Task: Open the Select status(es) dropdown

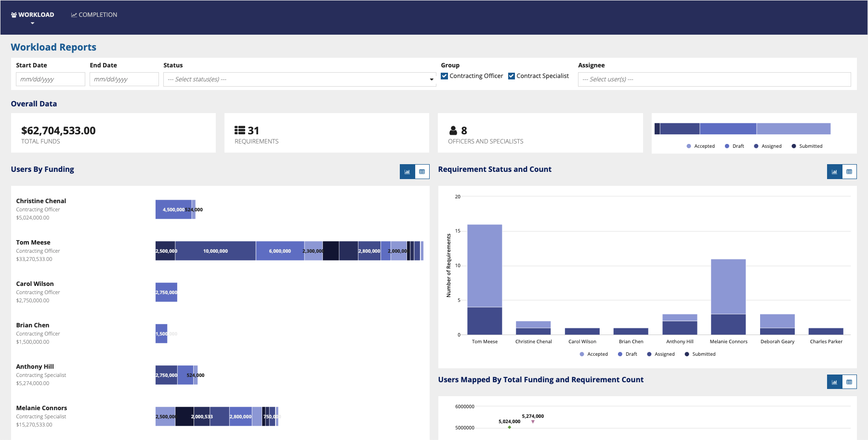Action: [300, 79]
